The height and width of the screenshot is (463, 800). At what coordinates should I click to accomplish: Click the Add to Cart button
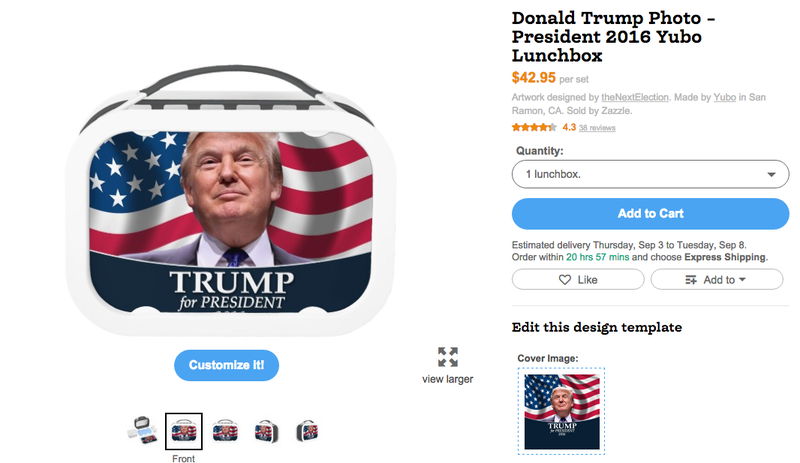click(651, 213)
